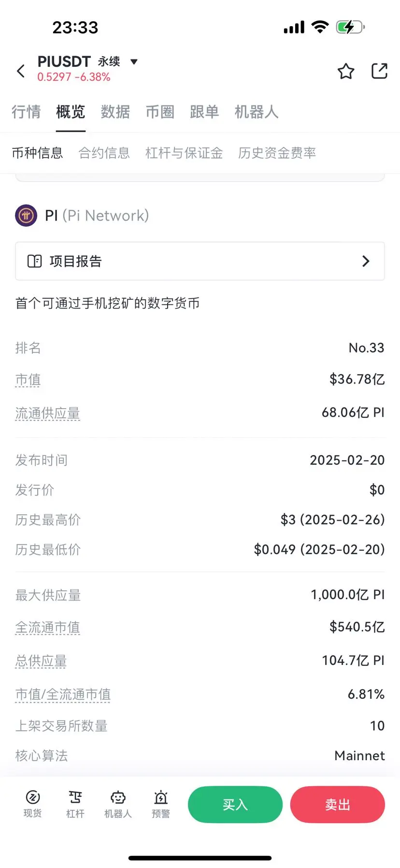Tap the Pi Network coin logo
Screen dimensions: 400x868
(x=26, y=216)
